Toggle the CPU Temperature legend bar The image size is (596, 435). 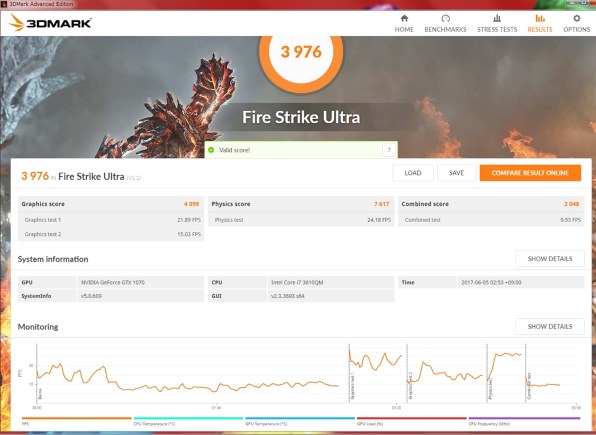point(188,418)
